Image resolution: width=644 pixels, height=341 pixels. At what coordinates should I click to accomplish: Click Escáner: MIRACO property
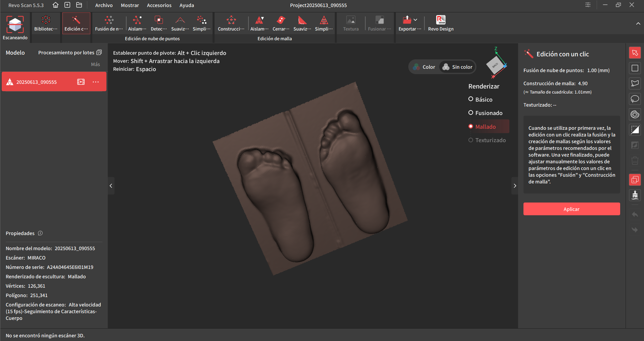click(26, 258)
